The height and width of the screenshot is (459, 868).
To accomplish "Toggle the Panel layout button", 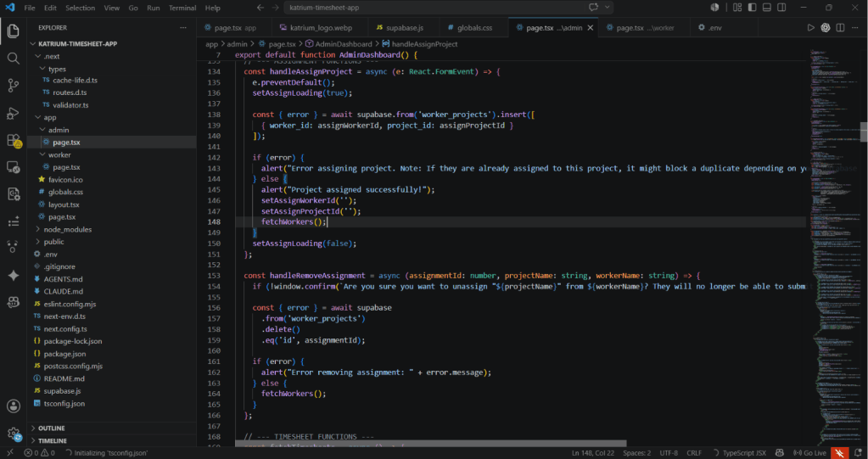I will click(x=767, y=8).
